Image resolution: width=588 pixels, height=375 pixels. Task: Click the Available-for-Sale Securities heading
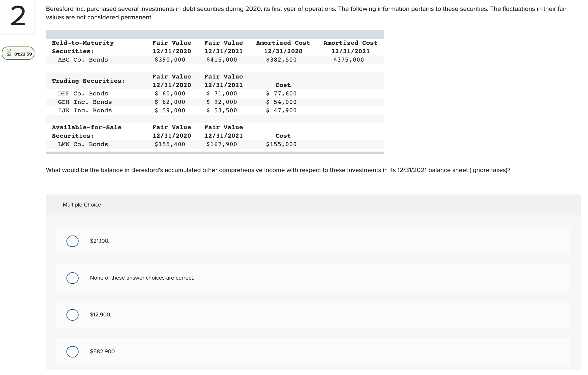click(x=86, y=132)
